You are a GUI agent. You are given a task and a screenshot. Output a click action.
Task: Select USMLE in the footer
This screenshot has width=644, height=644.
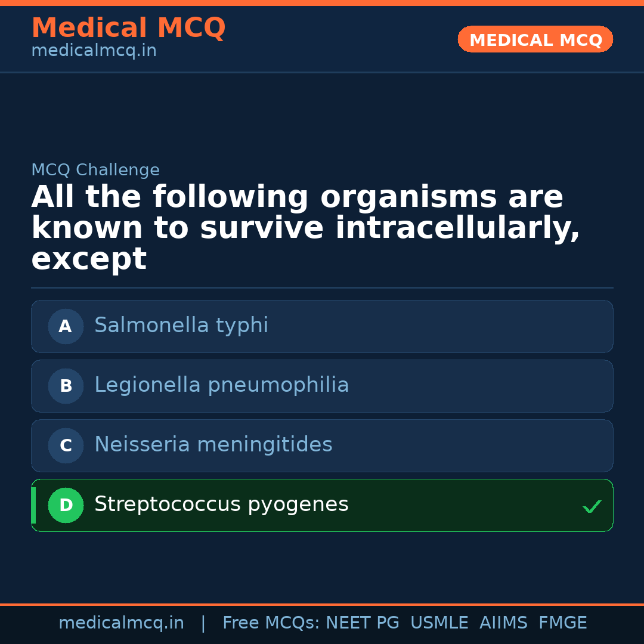[439, 623]
